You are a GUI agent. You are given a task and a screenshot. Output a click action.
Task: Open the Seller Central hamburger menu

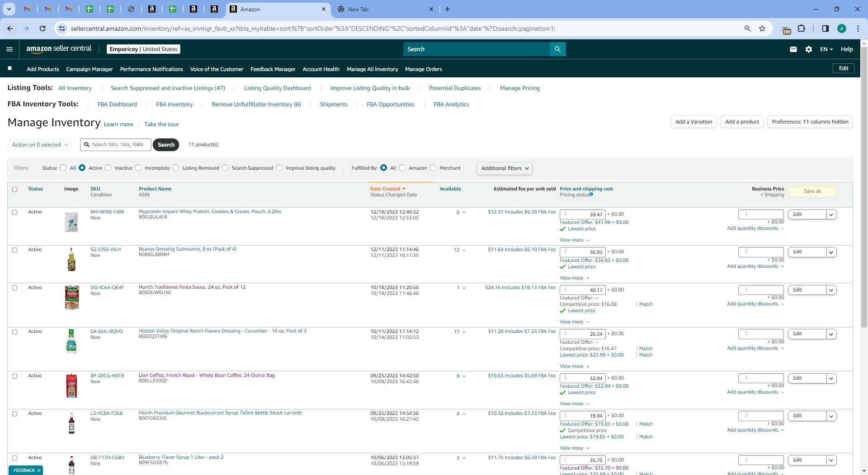click(x=9, y=49)
